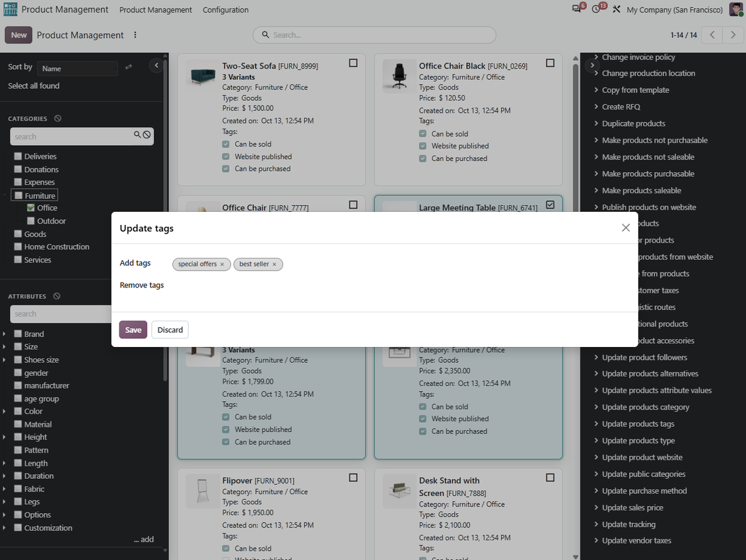The width and height of the screenshot is (746, 560).
Task: Expand the Brand attribute
Action: tap(4, 334)
